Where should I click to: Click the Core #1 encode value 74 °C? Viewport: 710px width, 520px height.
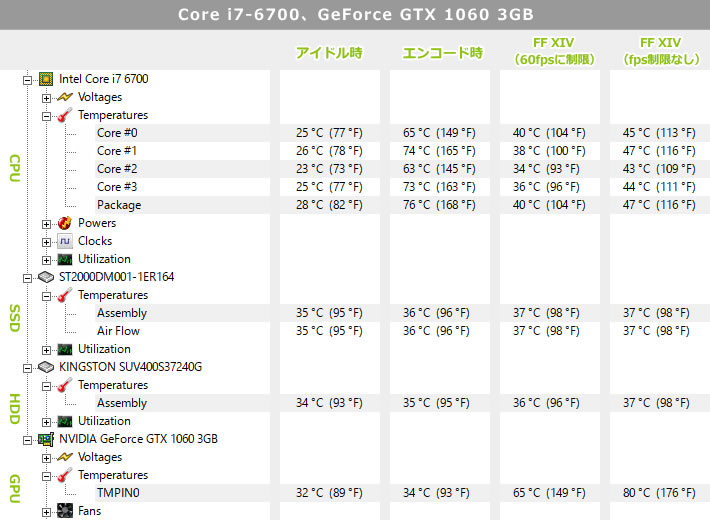pyautogui.click(x=439, y=151)
